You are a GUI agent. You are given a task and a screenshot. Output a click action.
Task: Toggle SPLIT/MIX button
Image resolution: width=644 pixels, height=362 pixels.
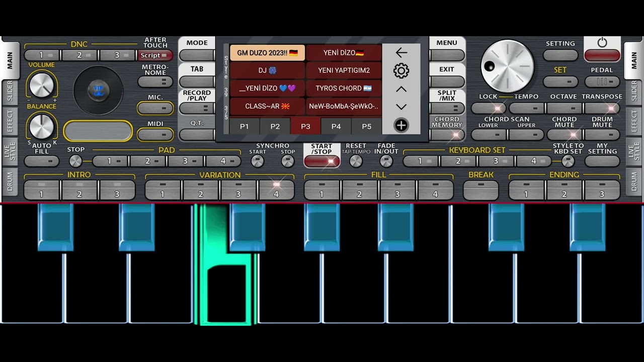[447, 108]
